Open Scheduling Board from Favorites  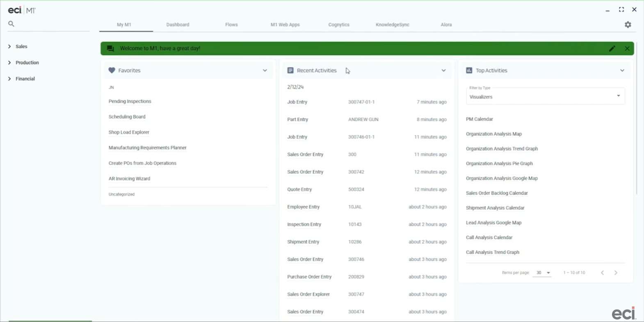[127, 117]
